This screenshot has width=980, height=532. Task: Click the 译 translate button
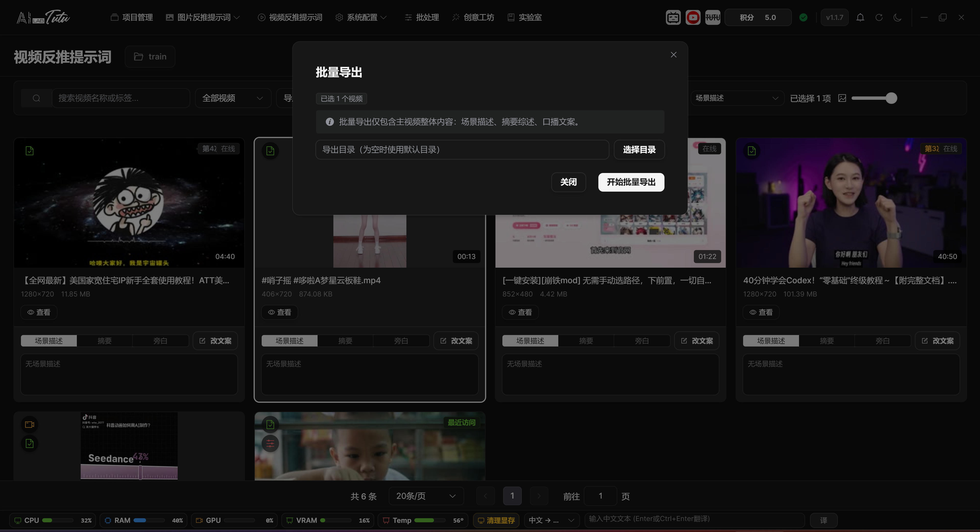(823, 520)
